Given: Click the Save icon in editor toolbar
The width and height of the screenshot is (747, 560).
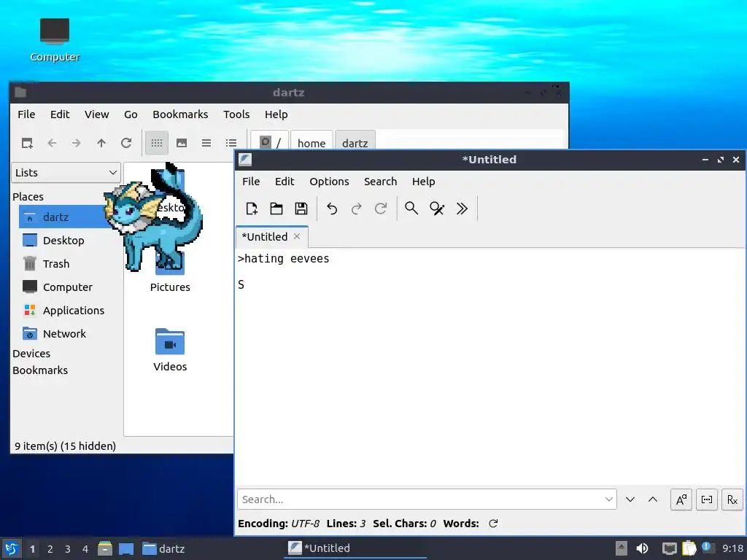Looking at the screenshot, I should [x=301, y=209].
